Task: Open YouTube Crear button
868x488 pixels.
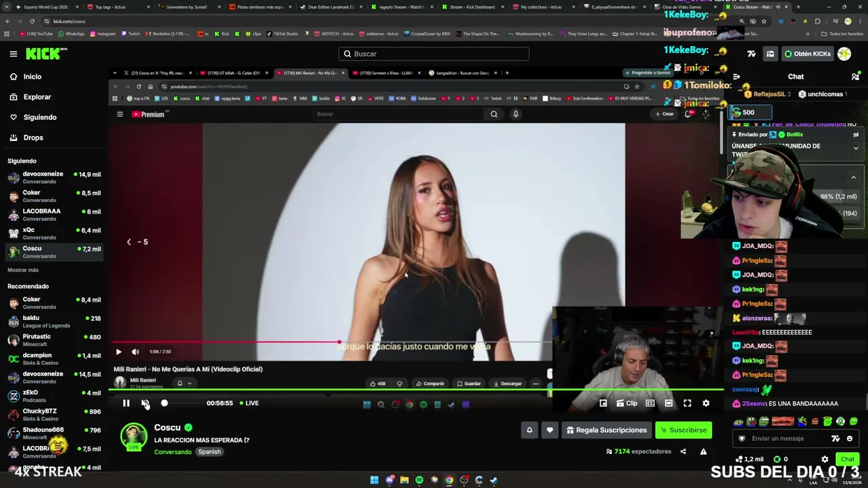Action: click(x=665, y=114)
